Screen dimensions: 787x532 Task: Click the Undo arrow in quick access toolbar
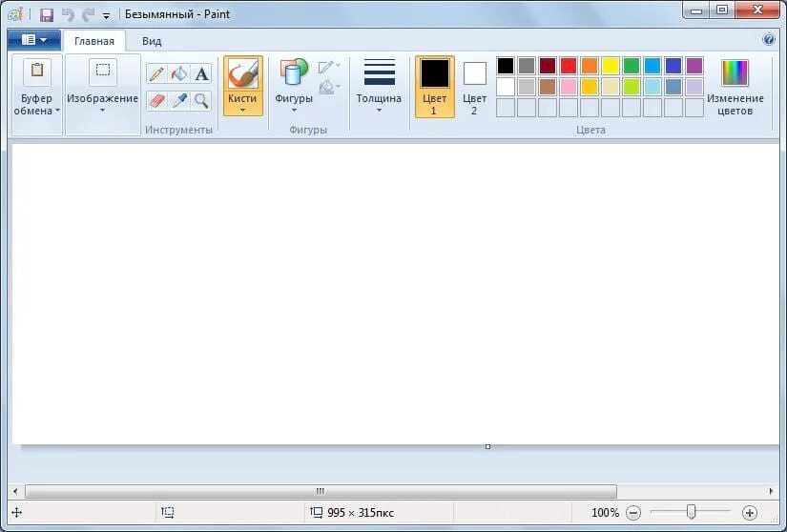coord(68,14)
